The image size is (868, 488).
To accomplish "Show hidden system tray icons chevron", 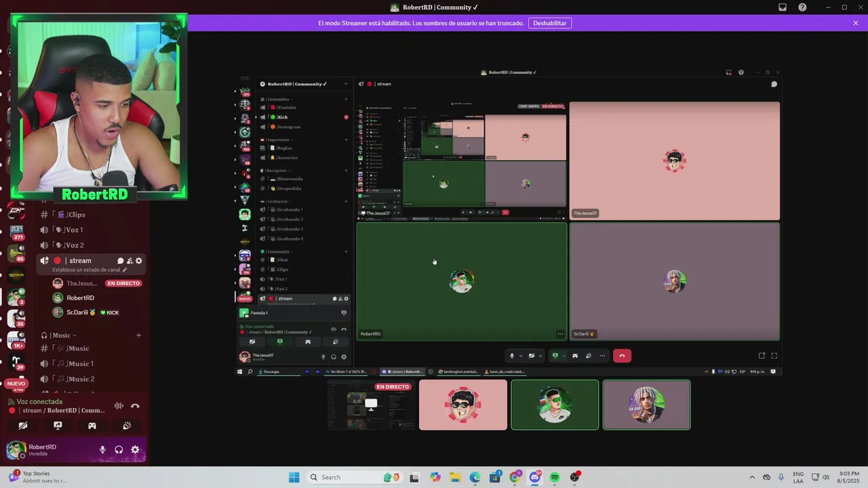I will (x=752, y=477).
